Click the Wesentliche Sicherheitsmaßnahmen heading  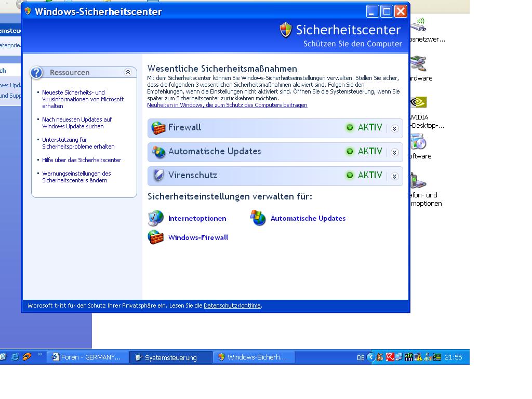coord(222,69)
